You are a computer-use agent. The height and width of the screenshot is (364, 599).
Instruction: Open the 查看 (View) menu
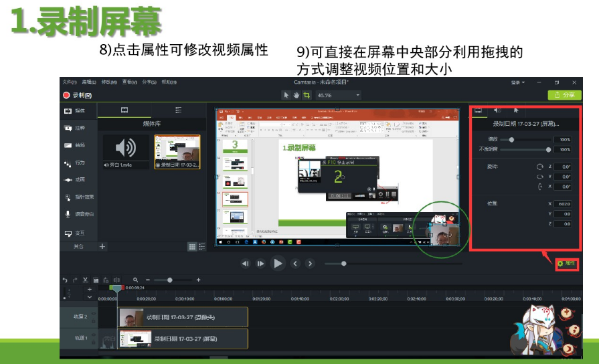click(x=129, y=82)
